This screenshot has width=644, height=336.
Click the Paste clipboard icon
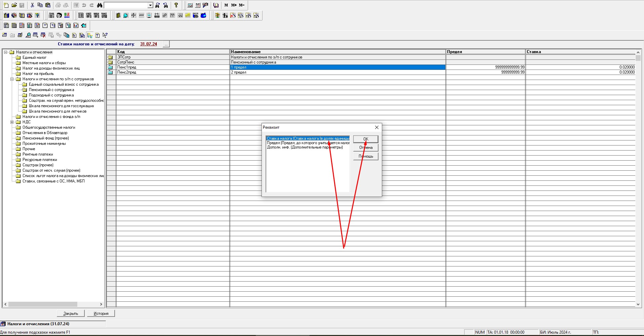(x=48, y=5)
